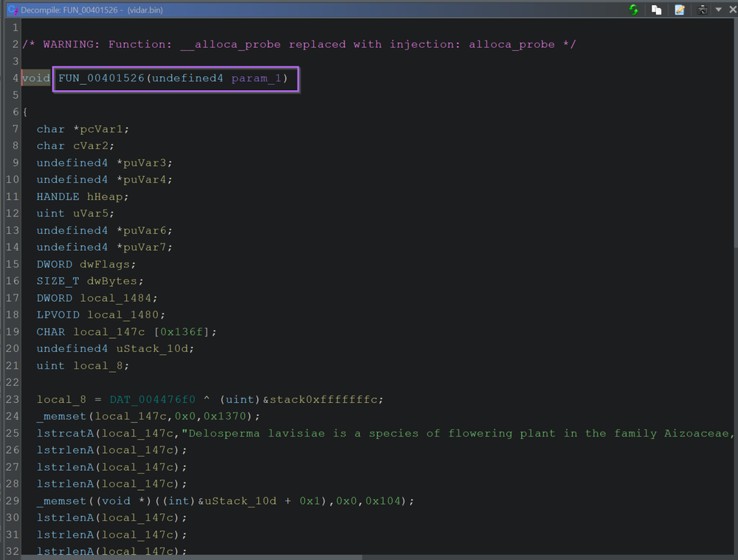Click the green re-decompile refresh icon

634,10
